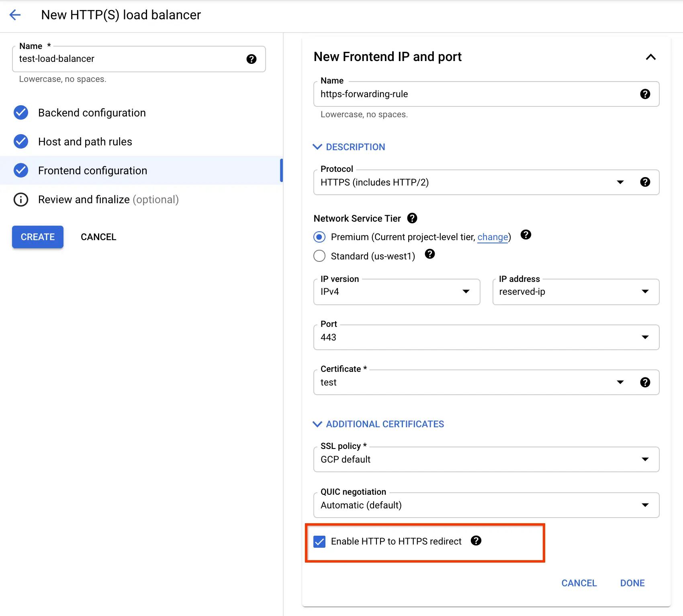Show help for Standard tier option

pos(430,254)
